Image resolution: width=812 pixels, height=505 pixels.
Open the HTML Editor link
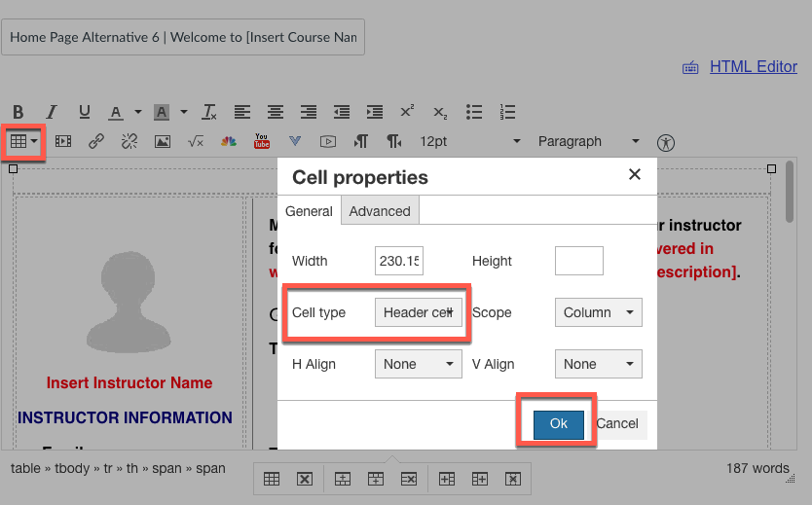click(753, 67)
